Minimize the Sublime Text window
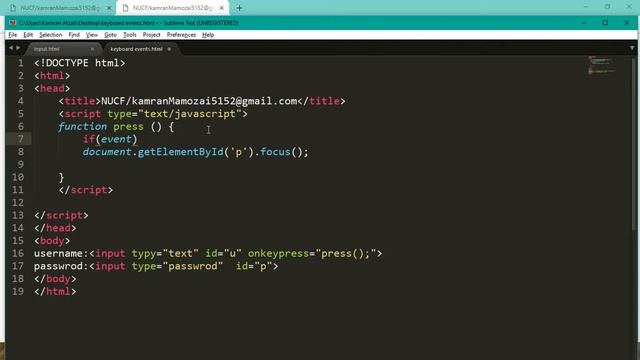 [584, 23]
